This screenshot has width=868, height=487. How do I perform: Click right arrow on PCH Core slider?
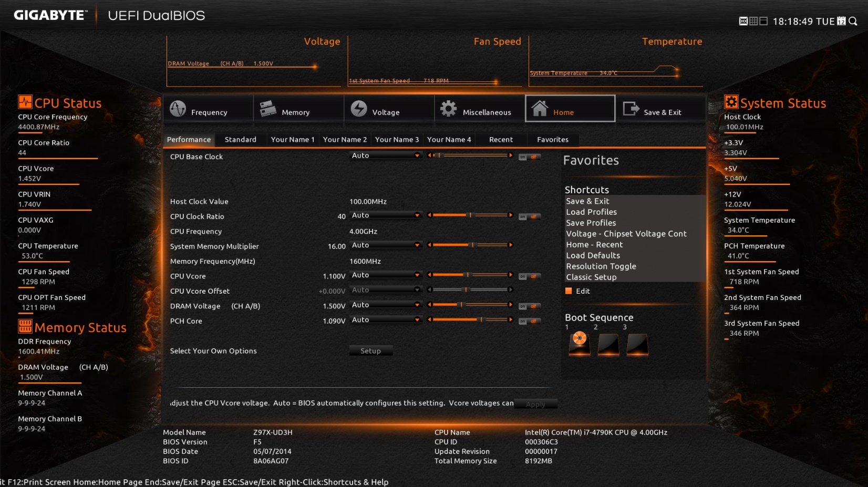[x=510, y=319]
